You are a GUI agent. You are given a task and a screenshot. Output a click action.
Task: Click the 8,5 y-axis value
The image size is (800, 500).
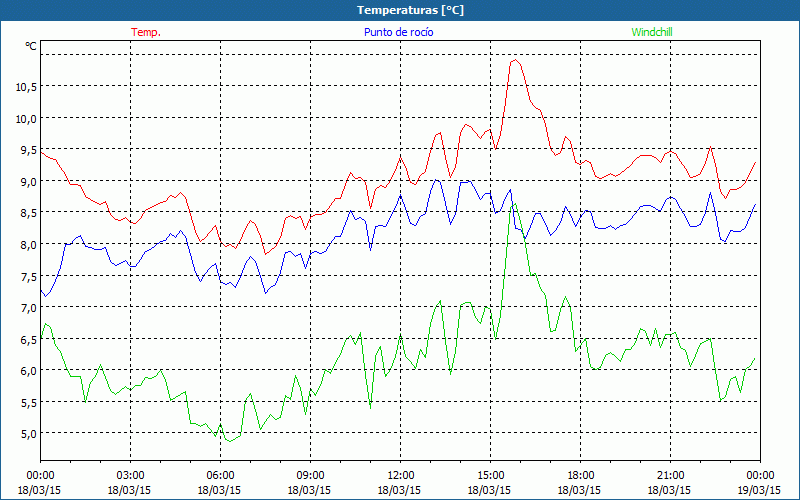(29, 213)
